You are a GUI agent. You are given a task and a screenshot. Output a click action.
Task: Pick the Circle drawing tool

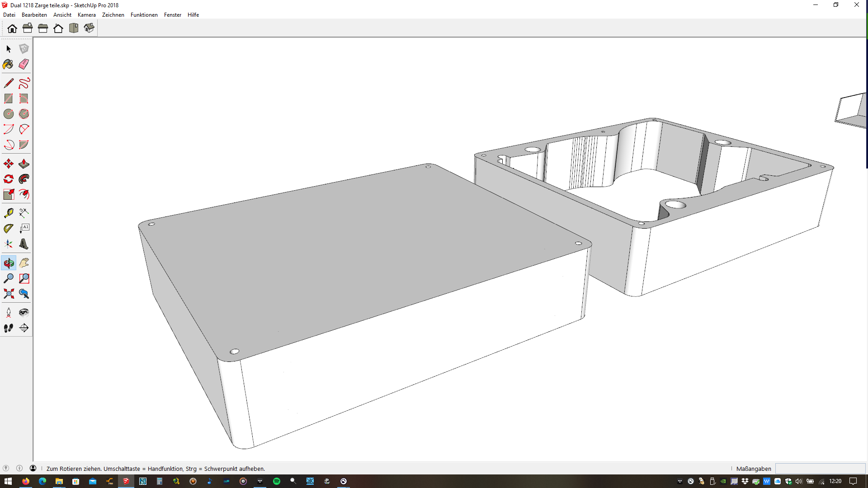(8, 114)
